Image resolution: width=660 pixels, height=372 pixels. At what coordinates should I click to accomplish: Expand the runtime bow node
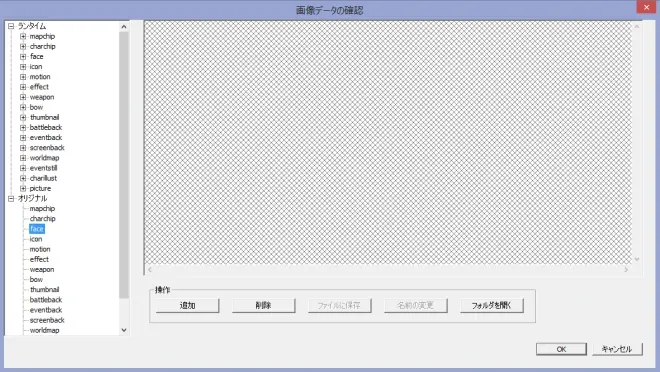coord(23,107)
